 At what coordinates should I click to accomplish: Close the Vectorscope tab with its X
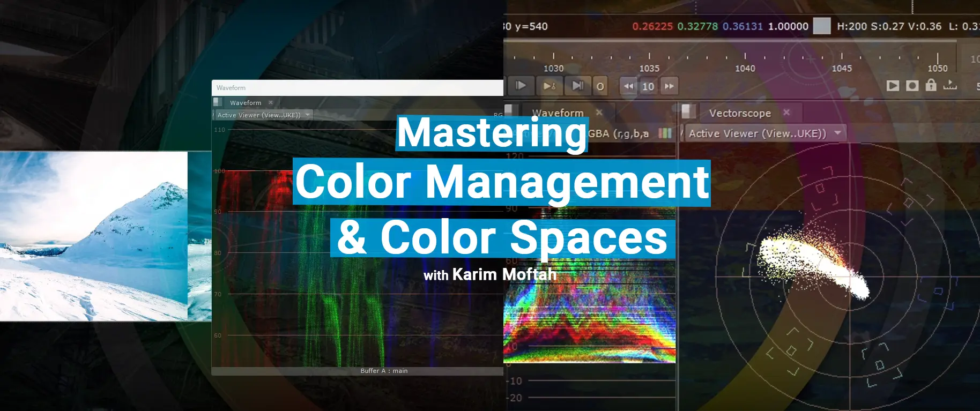[786, 113]
